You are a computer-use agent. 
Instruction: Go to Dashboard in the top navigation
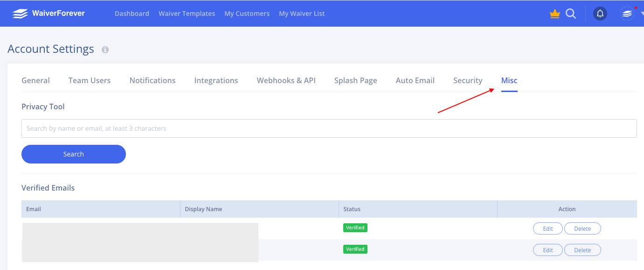tap(132, 14)
